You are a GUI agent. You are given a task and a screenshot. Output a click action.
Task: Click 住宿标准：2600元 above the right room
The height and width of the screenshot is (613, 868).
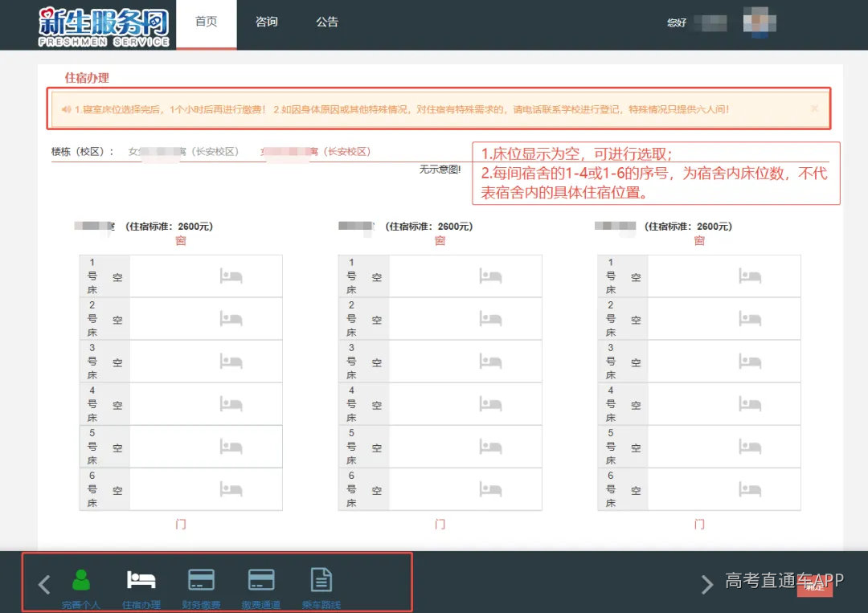pos(688,227)
